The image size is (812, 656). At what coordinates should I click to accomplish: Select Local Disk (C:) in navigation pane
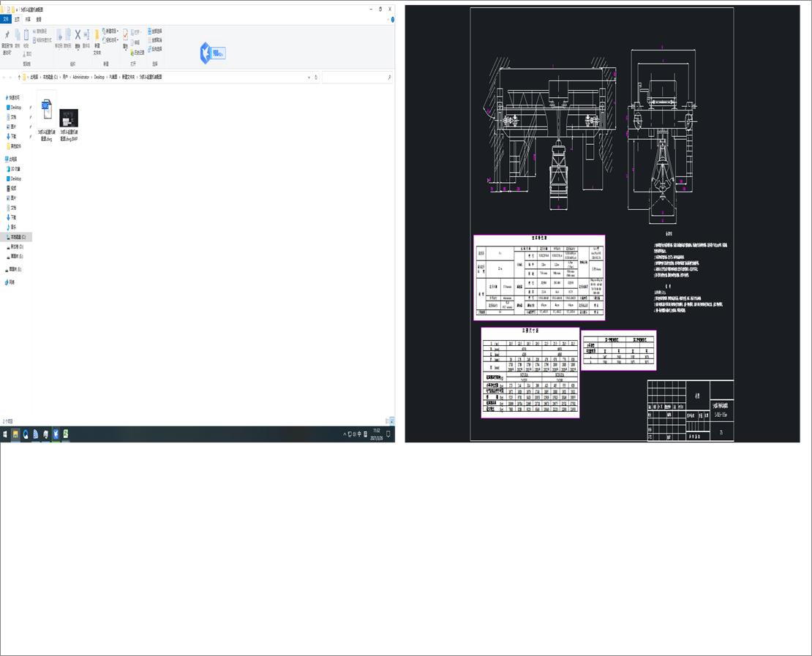pyautogui.click(x=16, y=237)
